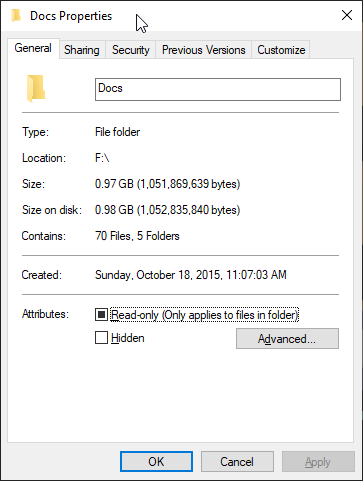Select the General tab

tap(33, 48)
